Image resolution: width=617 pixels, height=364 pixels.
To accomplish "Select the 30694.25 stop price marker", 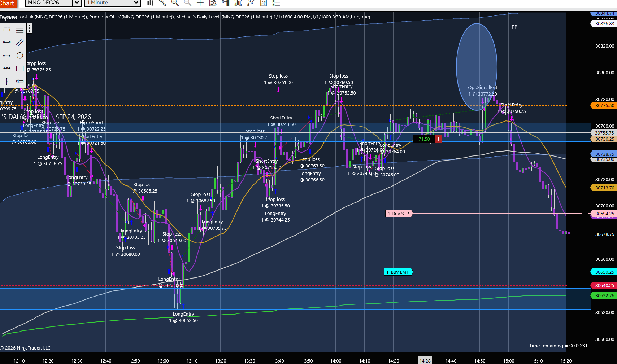I will 604,214.
